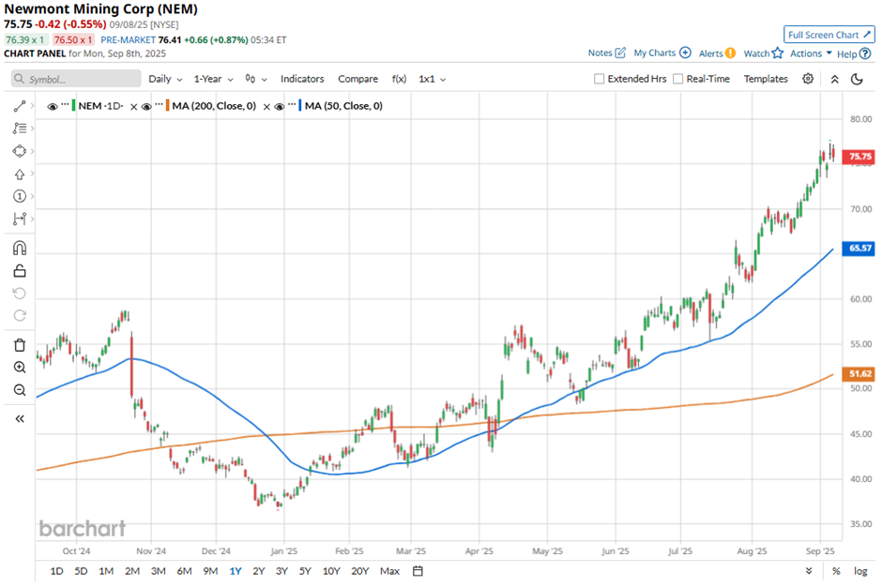Click the green NEM color swatch

click(74, 106)
